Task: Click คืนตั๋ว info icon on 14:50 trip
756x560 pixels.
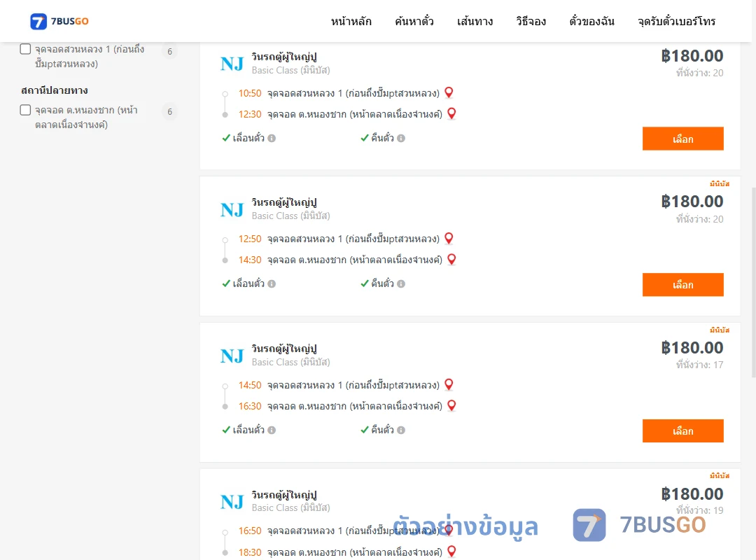Action: [401, 430]
